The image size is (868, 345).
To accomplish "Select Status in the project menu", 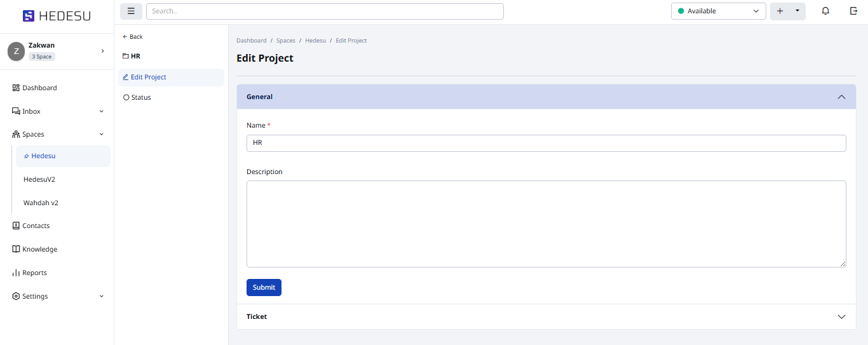I will coord(141,97).
